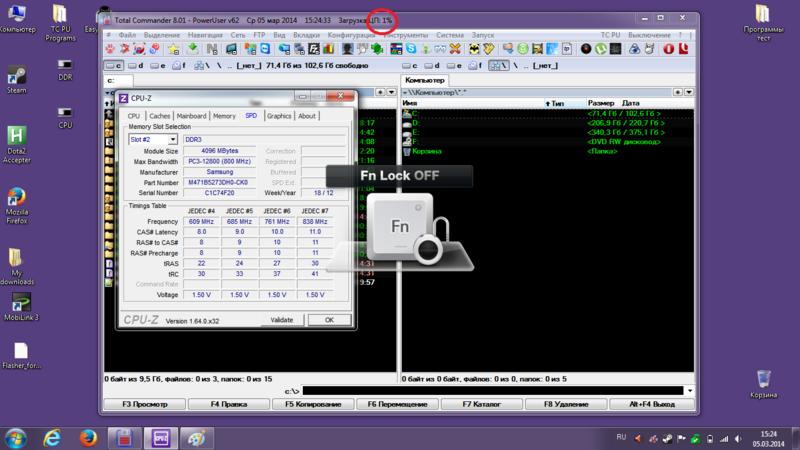Select drive d in right panel drive bar
Viewport: 800px width, 450px height.
click(432, 66)
